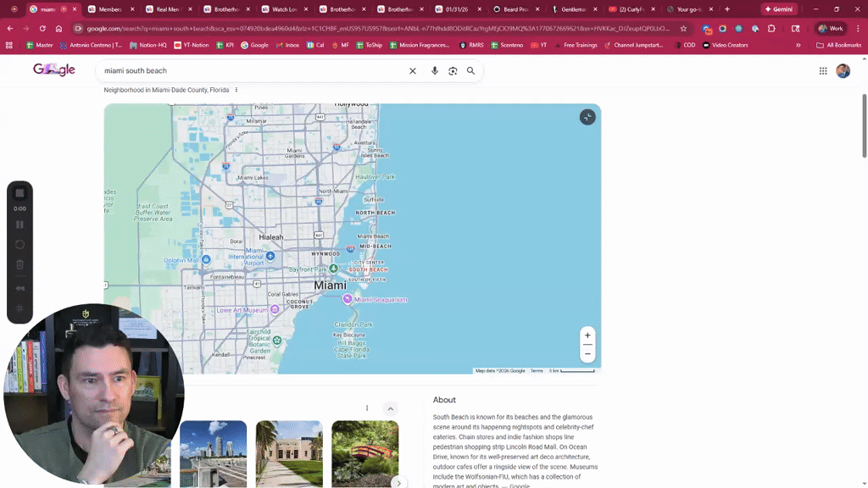Open the Free Trainings bookmark
The image size is (868, 488).
[576, 46]
